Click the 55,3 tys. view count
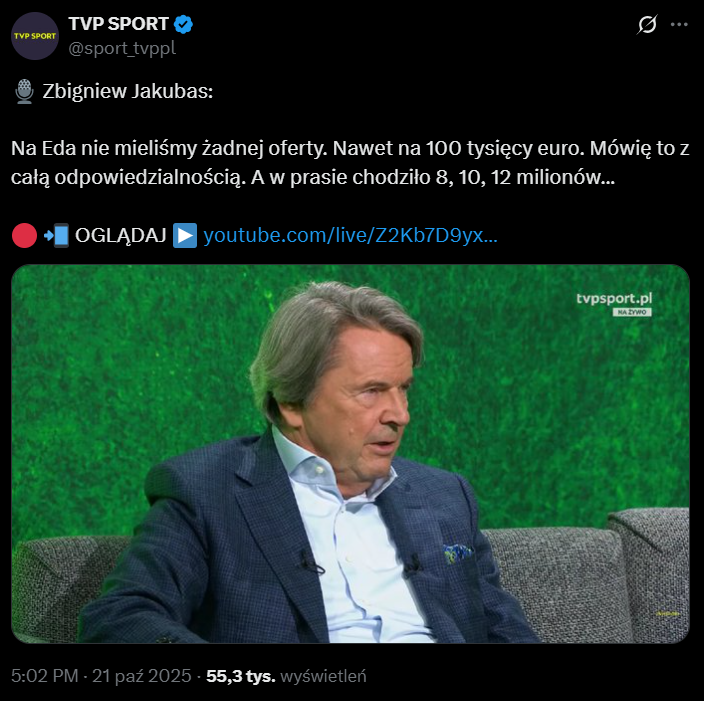704x701 pixels. tap(240, 676)
